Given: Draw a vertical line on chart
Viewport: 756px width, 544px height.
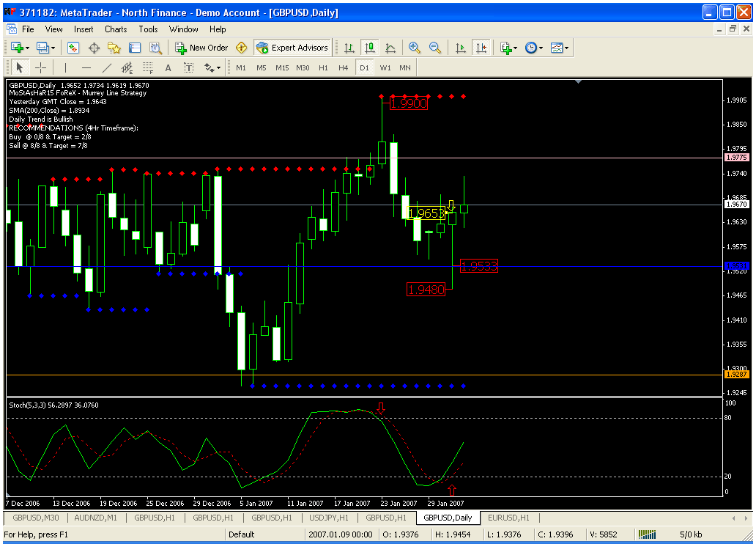Looking at the screenshot, I should tap(66, 67).
